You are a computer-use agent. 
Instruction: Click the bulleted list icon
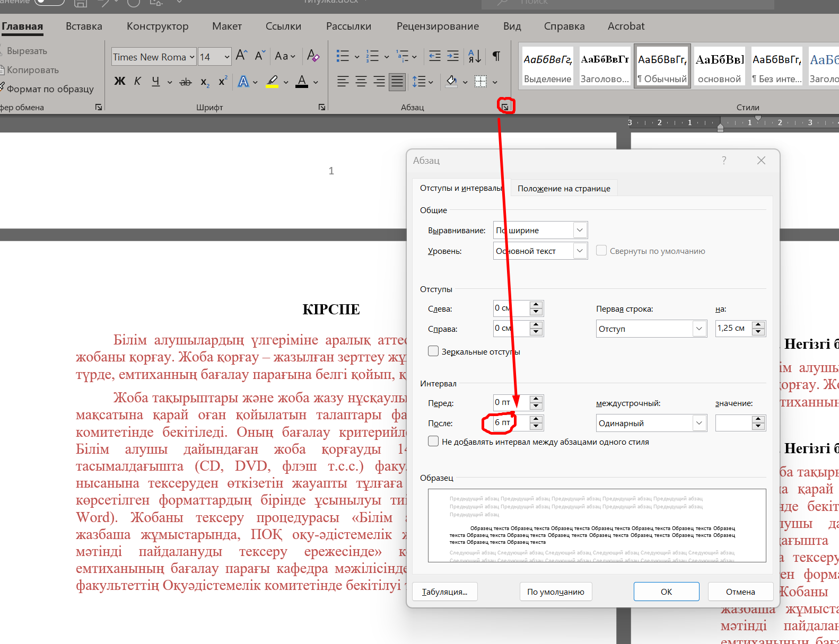coord(343,56)
